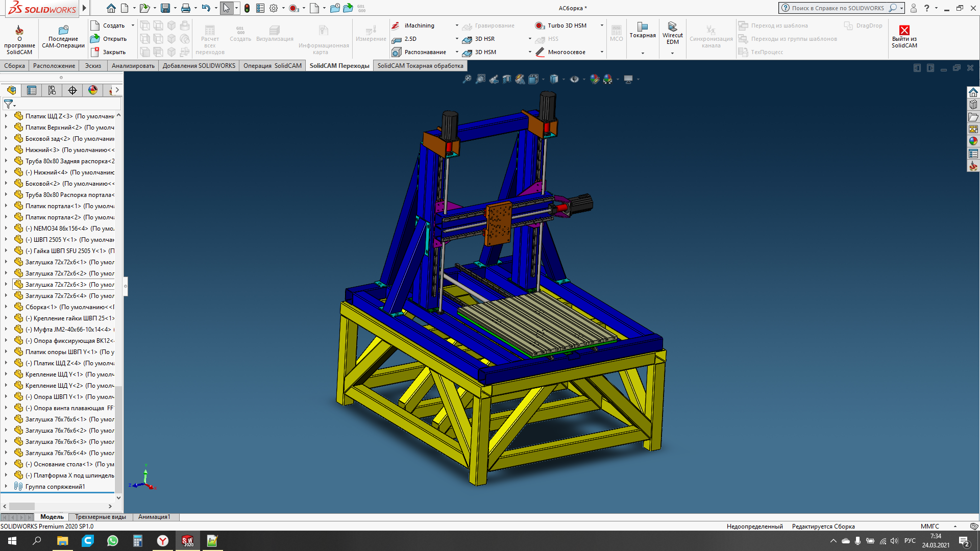Switch to Операция SolidCAM tab
Image resolution: width=980 pixels, height=551 pixels.
tap(273, 66)
